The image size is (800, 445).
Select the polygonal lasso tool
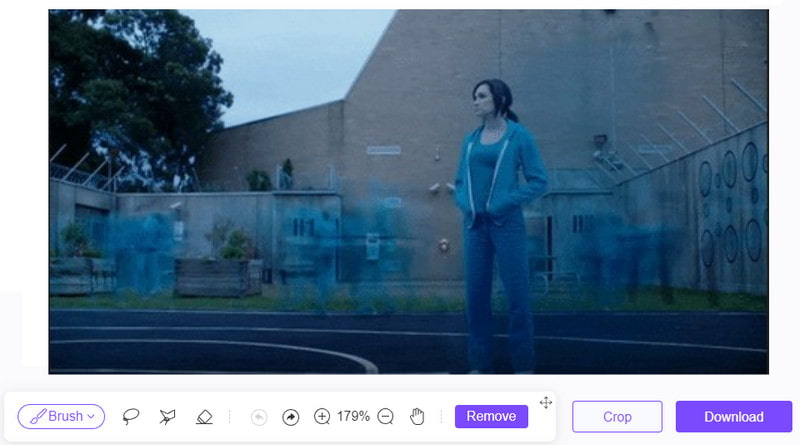(167, 416)
